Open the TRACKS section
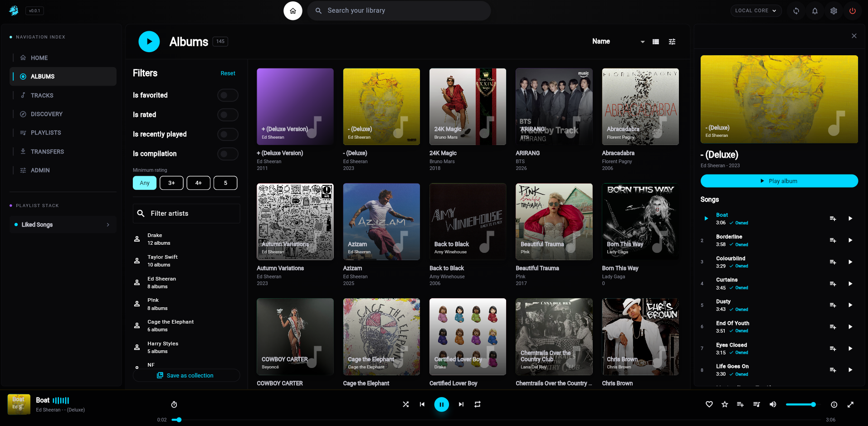The image size is (868, 426). 63,96
